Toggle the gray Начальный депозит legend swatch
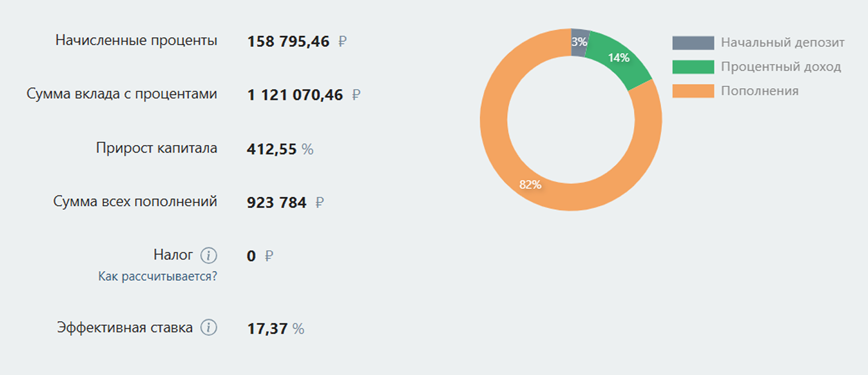The width and height of the screenshot is (868, 375). (x=693, y=43)
